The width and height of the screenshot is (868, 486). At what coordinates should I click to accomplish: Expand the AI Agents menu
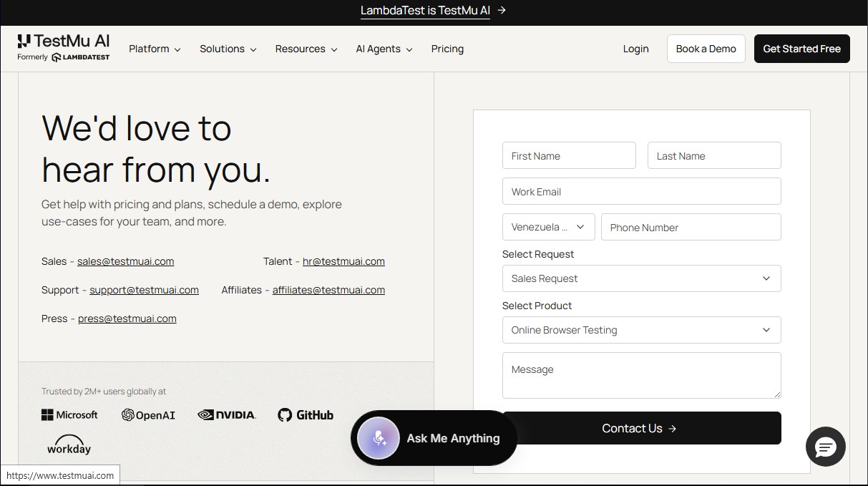point(384,49)
